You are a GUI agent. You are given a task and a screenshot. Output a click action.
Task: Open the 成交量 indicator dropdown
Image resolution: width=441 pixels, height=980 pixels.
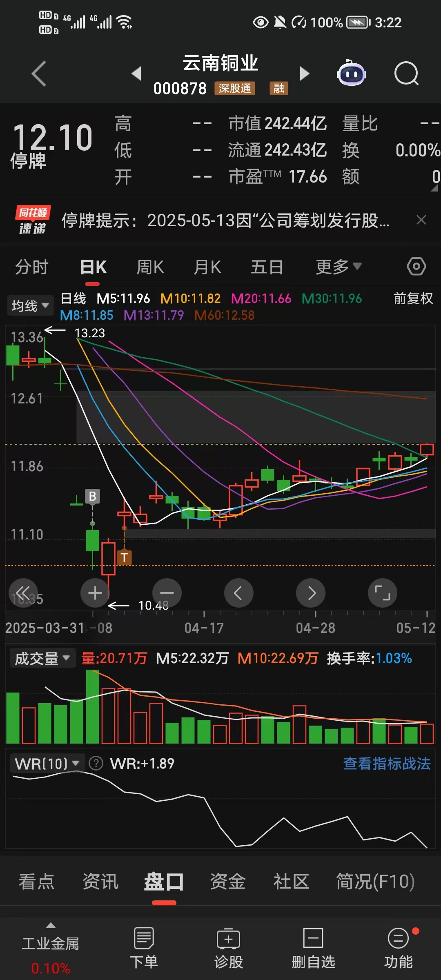(42, 658)
